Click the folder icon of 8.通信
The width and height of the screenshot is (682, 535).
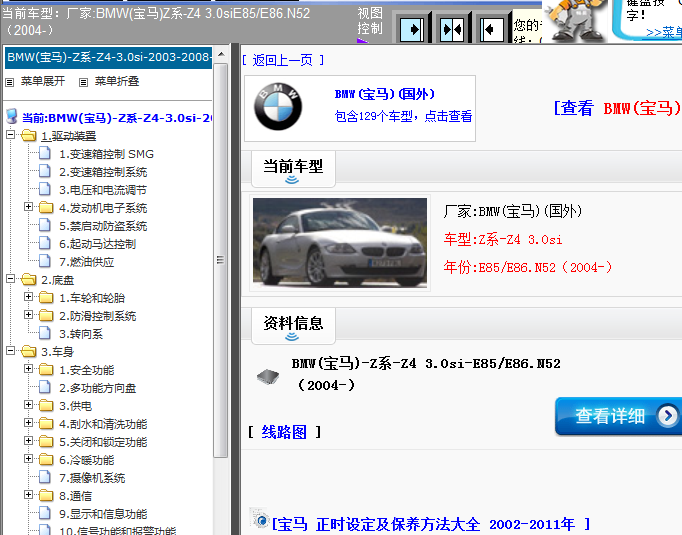click(46, 495)
